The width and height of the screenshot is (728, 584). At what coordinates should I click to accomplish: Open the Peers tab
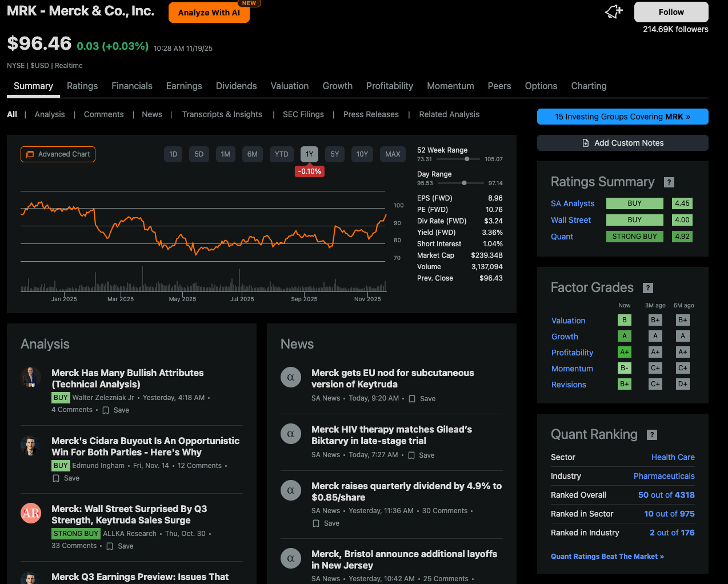click(x=499, y=86)
